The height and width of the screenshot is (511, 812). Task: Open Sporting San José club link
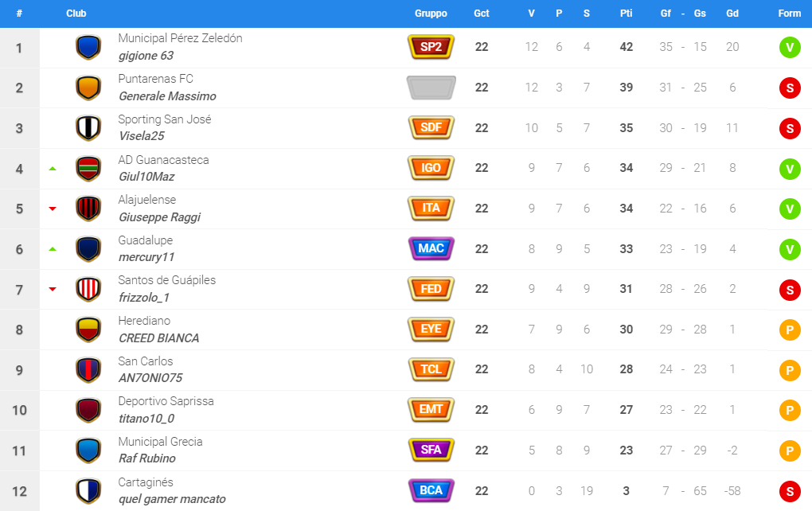click(x=165, y=119)
